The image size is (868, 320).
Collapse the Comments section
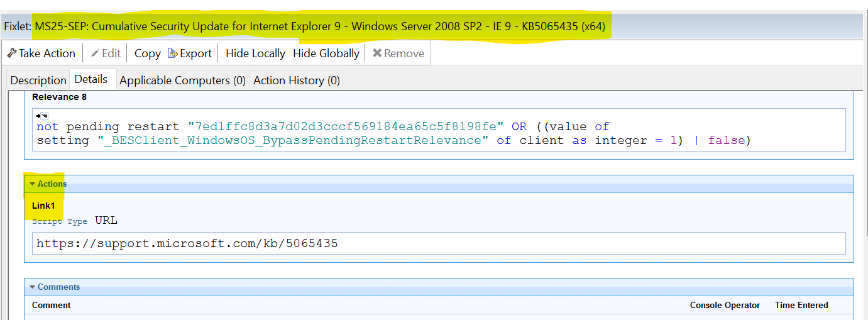click(x=33, y=287)
